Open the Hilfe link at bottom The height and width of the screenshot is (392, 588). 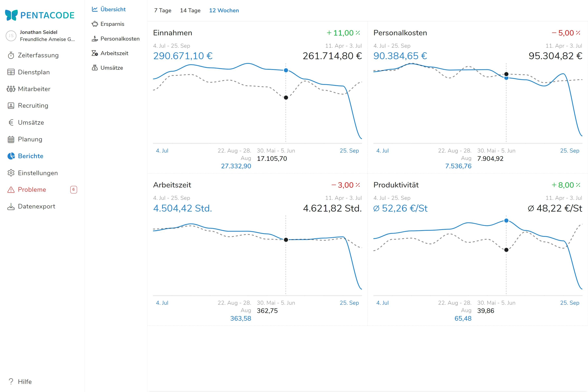click(x=24, y=381)
